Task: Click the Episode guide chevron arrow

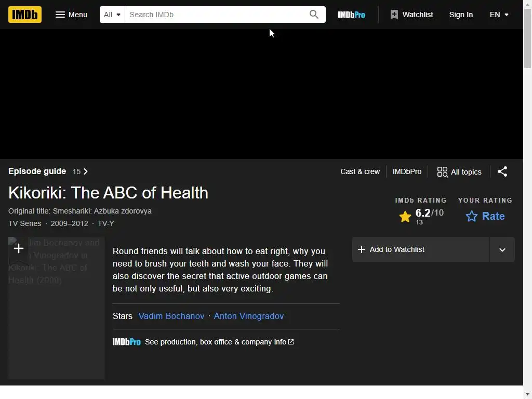Action: 86,171
